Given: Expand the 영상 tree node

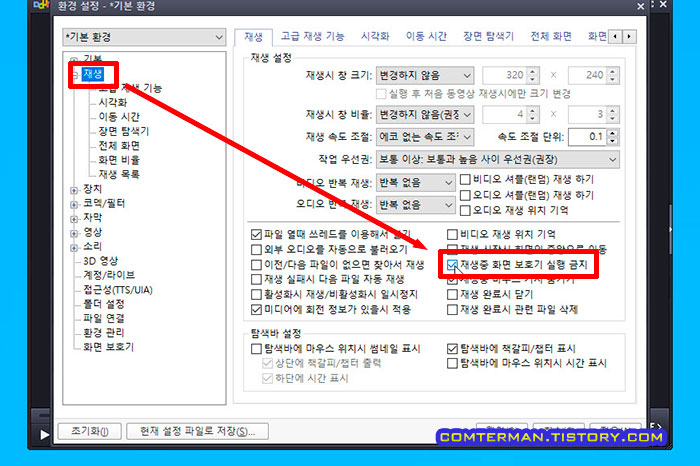Looking at the screenshot, I should (74, 233).
